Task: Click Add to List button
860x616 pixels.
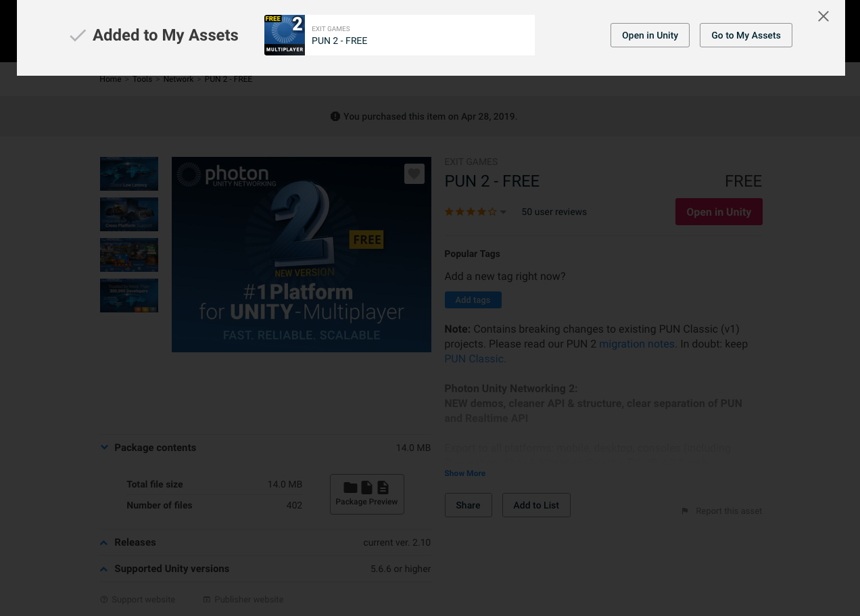Action: pyautogui.click(x=536, y=505)
